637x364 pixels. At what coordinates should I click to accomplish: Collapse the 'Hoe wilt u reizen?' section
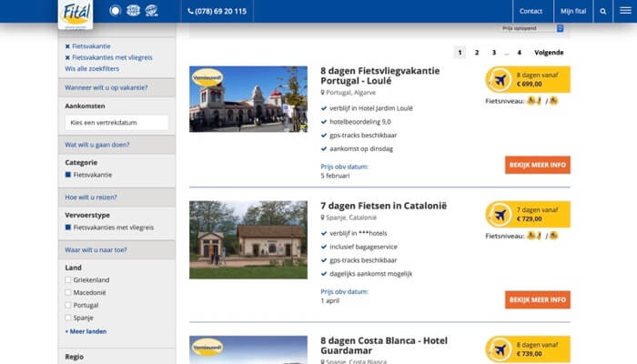[x=116, y=197]
